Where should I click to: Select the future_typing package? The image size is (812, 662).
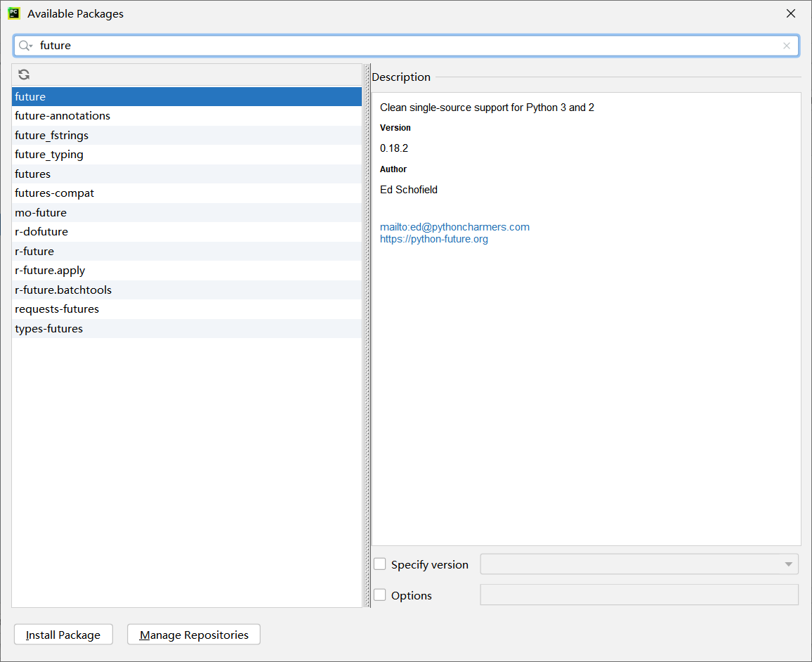tap(186, 155)
